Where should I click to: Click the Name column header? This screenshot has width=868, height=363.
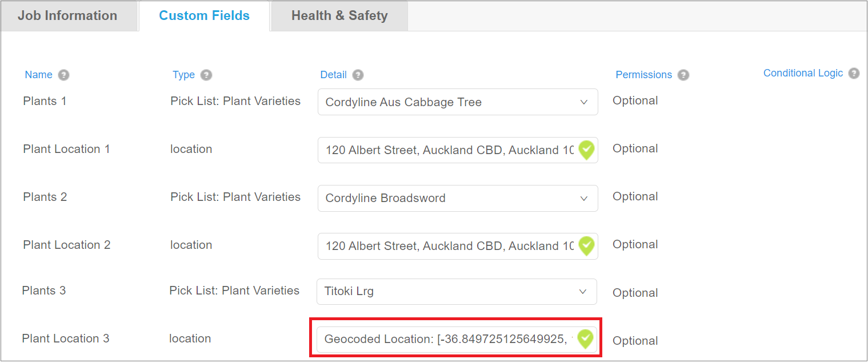pyautogui.click(x=38, y=74)
